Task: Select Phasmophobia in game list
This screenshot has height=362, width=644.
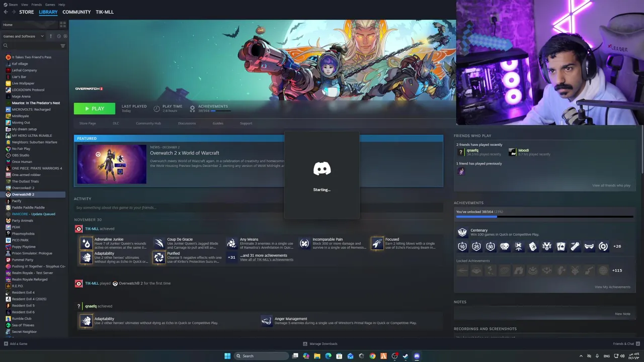Action: tap(23, 233)
